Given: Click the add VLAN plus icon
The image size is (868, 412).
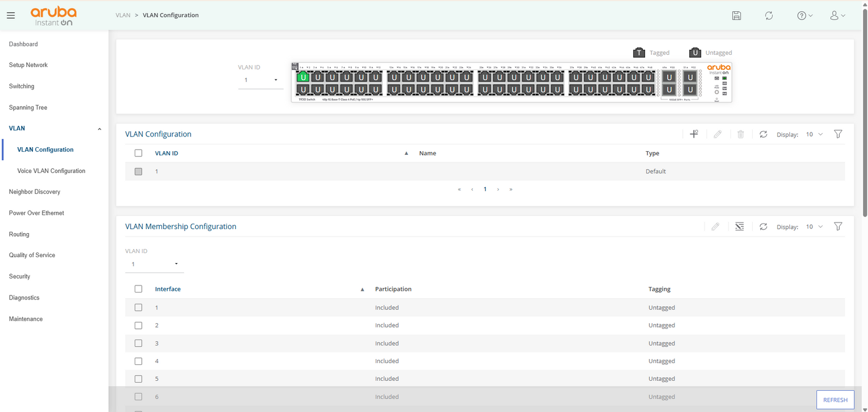Looking at the screenshot, I should pyautogui.click(x=694, y=134).
